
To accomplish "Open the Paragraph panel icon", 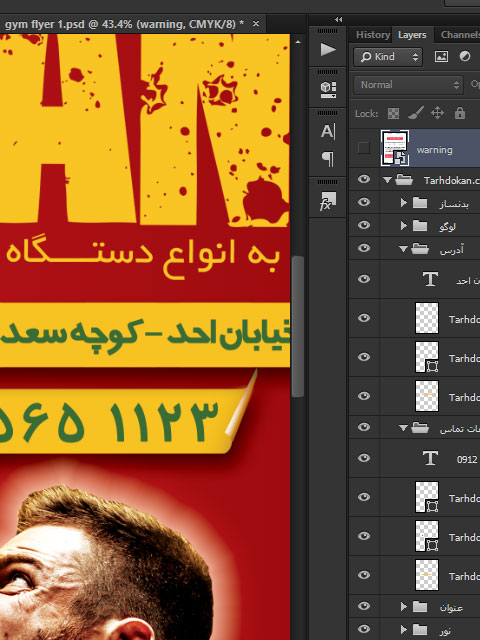I will [328, 159].
